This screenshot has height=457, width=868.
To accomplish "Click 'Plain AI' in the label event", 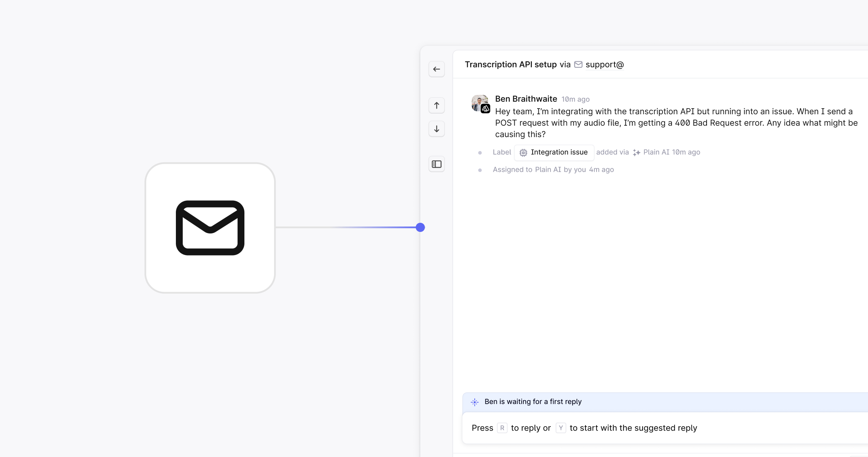I will click(x=656, y=152).
